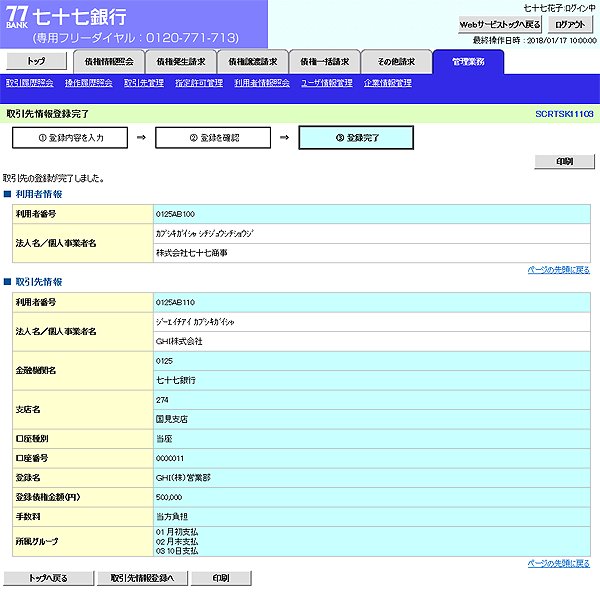Click group entry 01 月初支払
Image resolution: width=600 pixels, height=592 pixels.
177,532
